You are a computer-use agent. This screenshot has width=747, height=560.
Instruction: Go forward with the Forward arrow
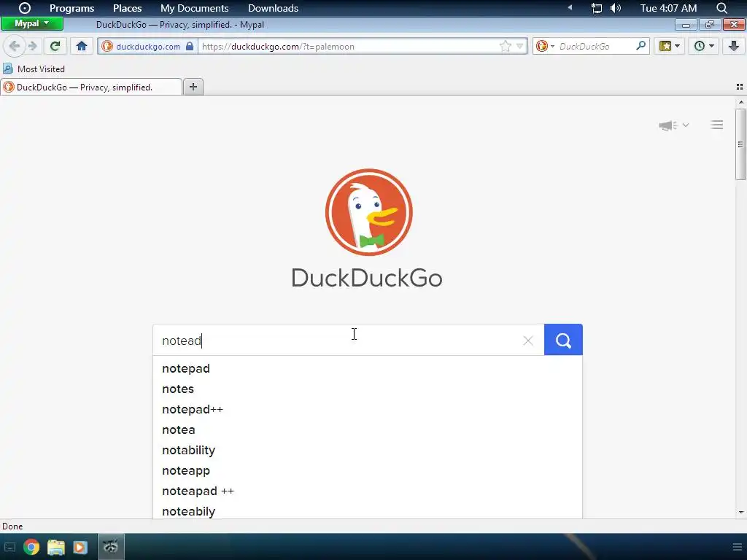click(x=32, y=46)
